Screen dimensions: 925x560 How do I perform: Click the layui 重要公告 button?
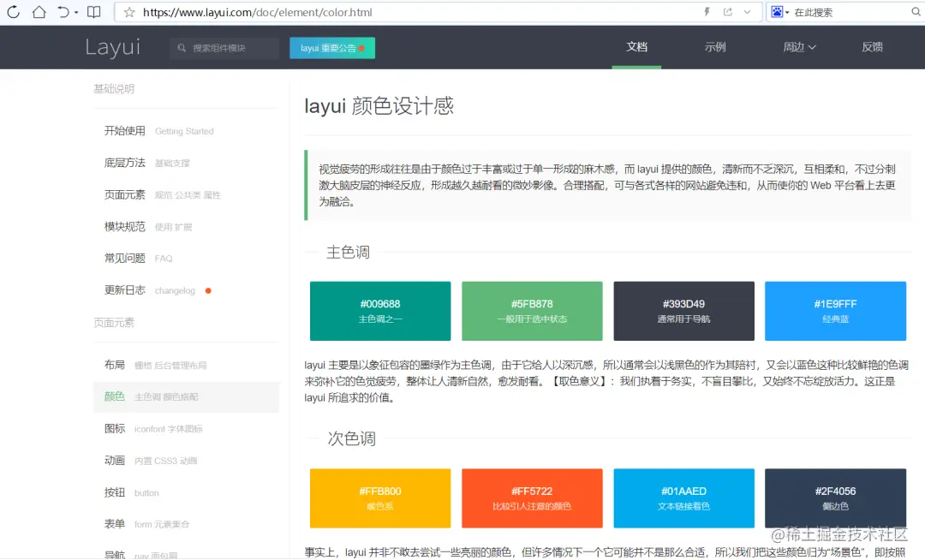pos(331,48)
